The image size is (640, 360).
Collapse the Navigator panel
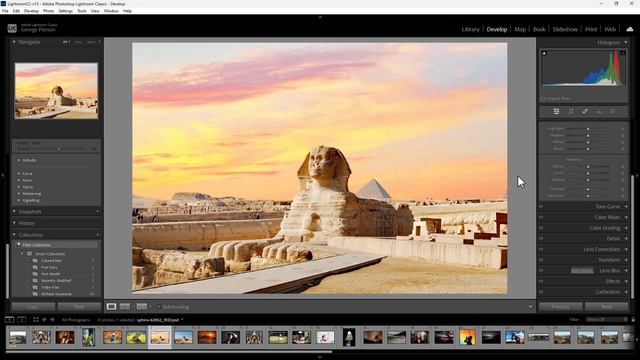click(x=14, y=42)
